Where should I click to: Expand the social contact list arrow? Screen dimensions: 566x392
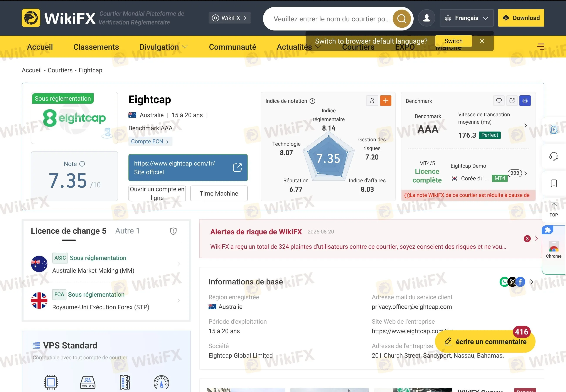(x=532, y=282)
